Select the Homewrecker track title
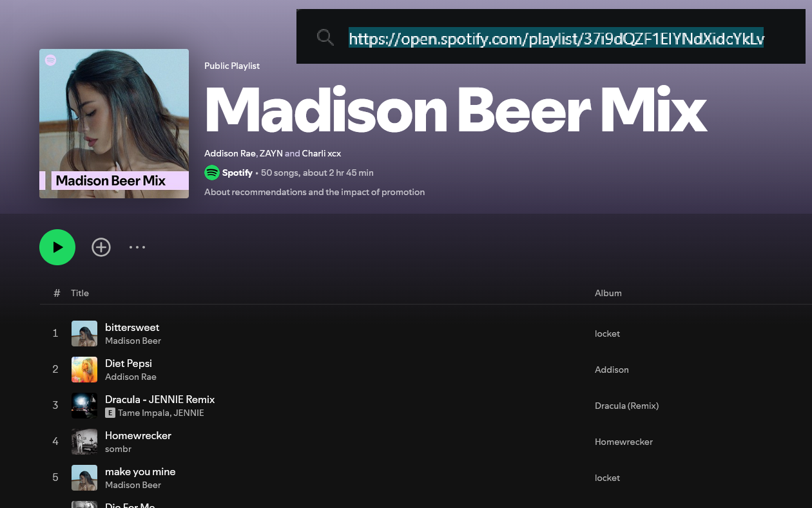Viewport: 812px width, 508px height. pos(138,435)
